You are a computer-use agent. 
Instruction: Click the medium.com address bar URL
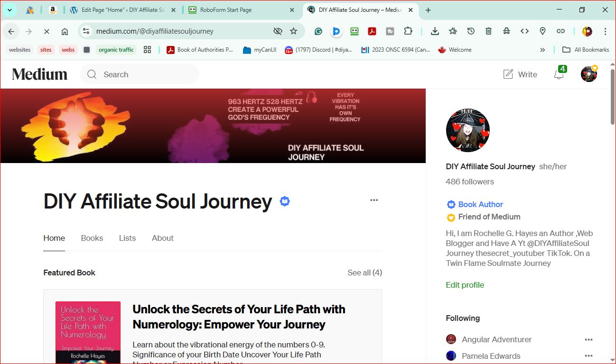155,31
